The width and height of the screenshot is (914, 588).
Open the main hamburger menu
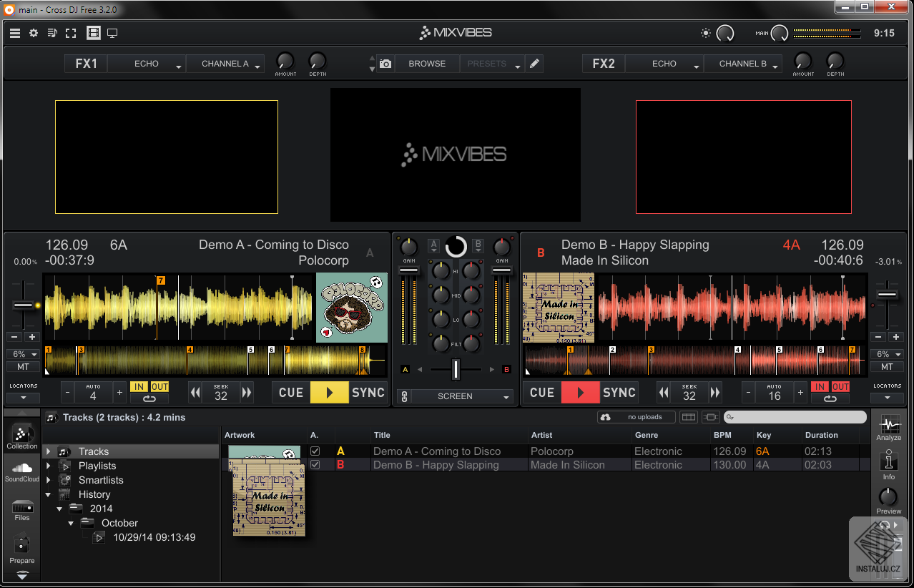click(x=15, y=33)
